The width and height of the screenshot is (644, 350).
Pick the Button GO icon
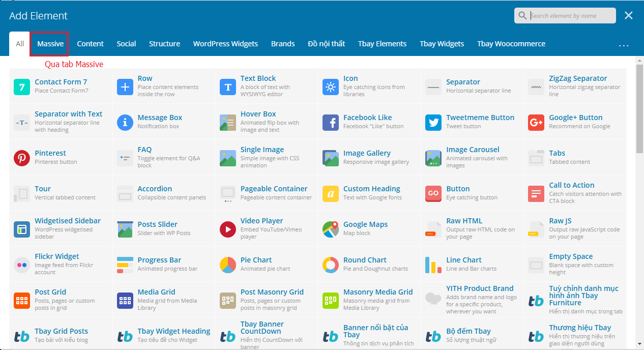[x=433, y=194]
